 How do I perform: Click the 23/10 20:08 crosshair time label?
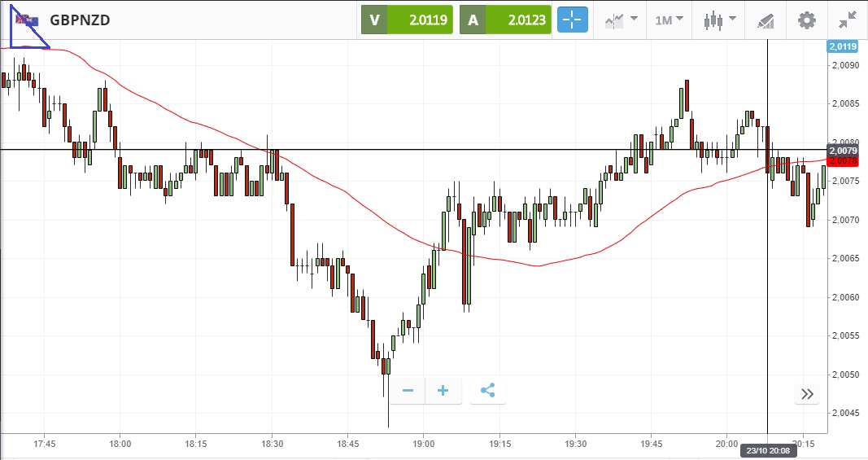pyautogui.click(x=768, y=450)
